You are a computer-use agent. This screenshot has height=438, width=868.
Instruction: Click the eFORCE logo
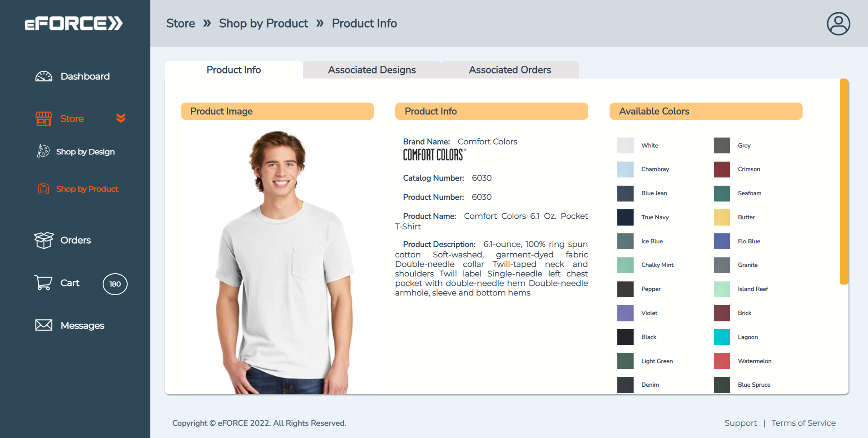click(74, 24)
